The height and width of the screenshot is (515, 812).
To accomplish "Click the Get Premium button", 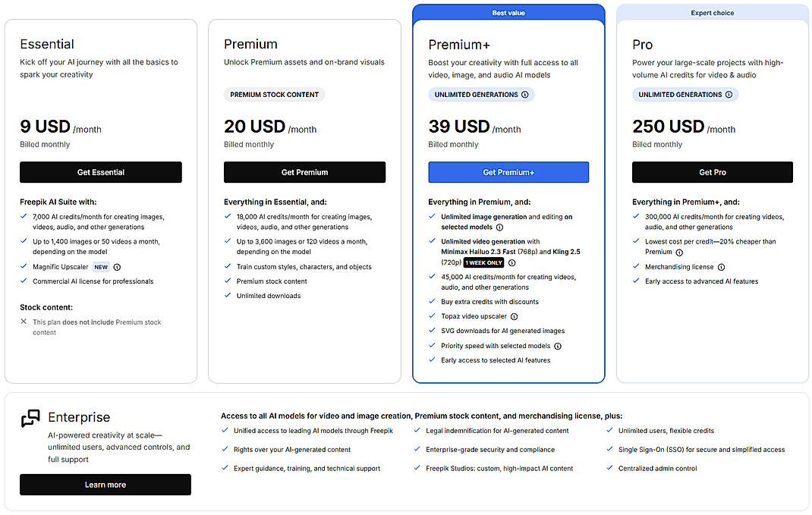I will (x=304, y=172).
